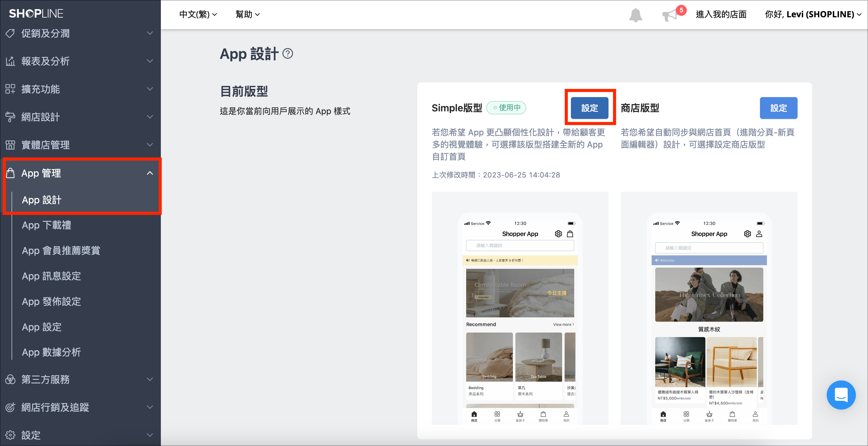Click user icon in 商店版型 phone preview

tap(759, 234)
